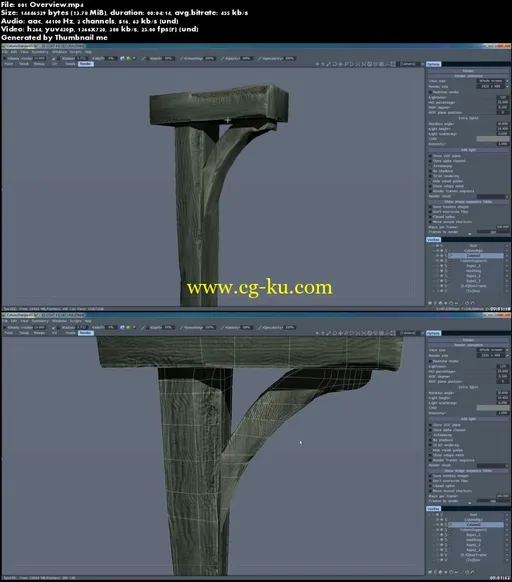Switch to the Paint tab in the upper frame
This screenshot has width=512, height=582.
click(x=9, y=64)
